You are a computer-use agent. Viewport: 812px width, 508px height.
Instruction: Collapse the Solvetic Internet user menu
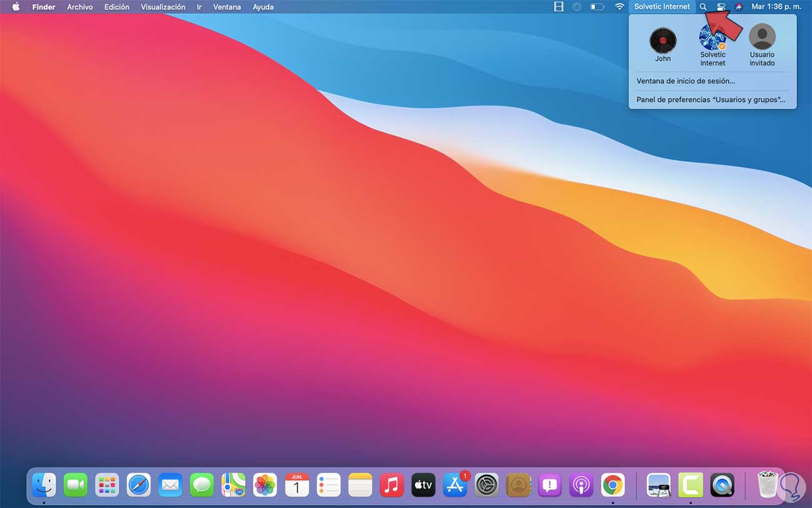(x=661, y=7)
